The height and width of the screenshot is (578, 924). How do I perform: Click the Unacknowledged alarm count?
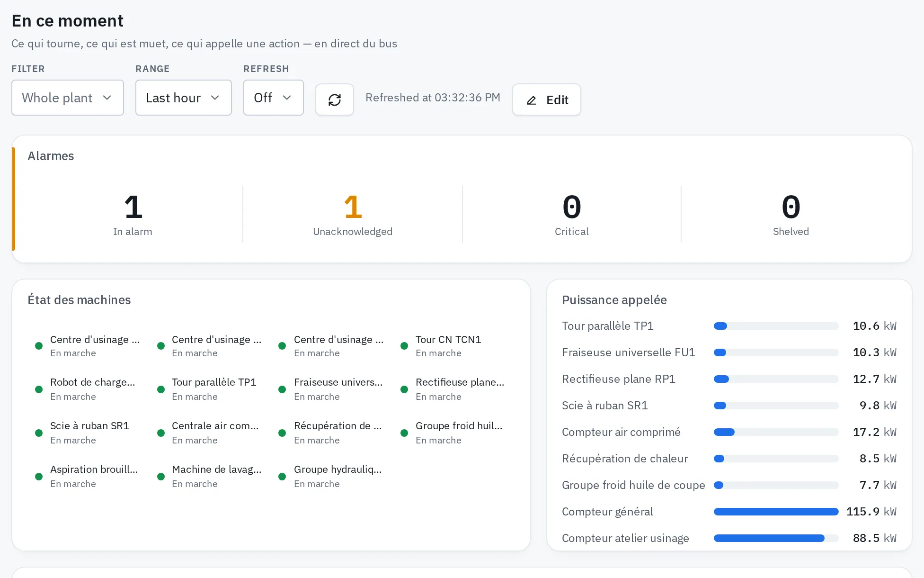(353, 208)
